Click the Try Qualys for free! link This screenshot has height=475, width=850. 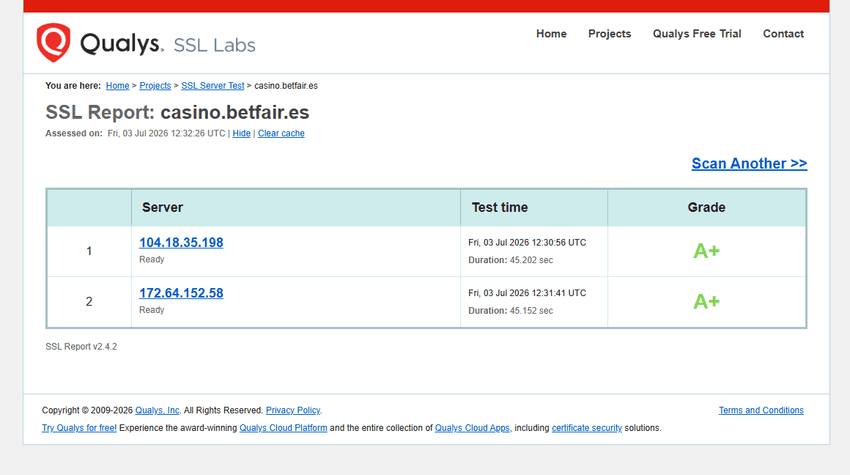(x=79, y=428)
